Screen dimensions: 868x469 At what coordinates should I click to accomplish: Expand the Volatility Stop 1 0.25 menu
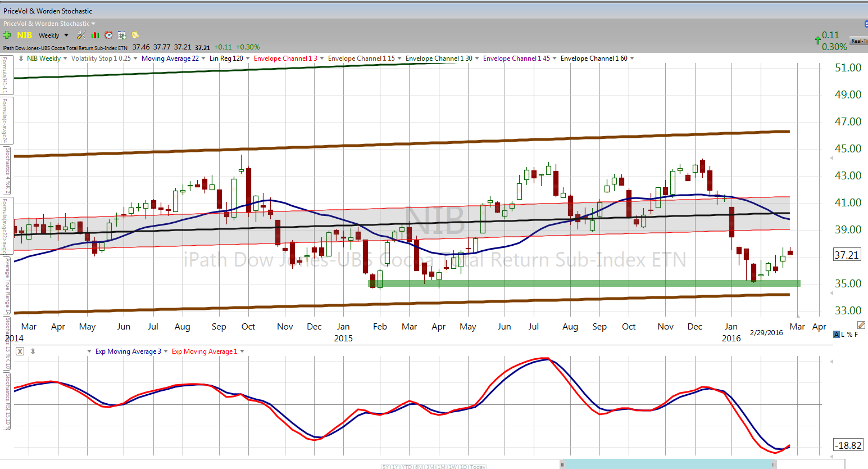135,58
